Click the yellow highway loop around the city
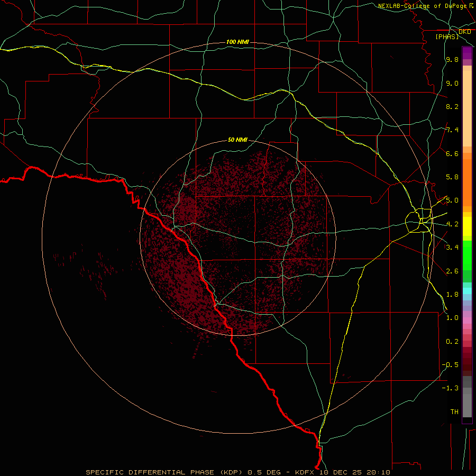476x476 pixels. click(x=419, y=221)
